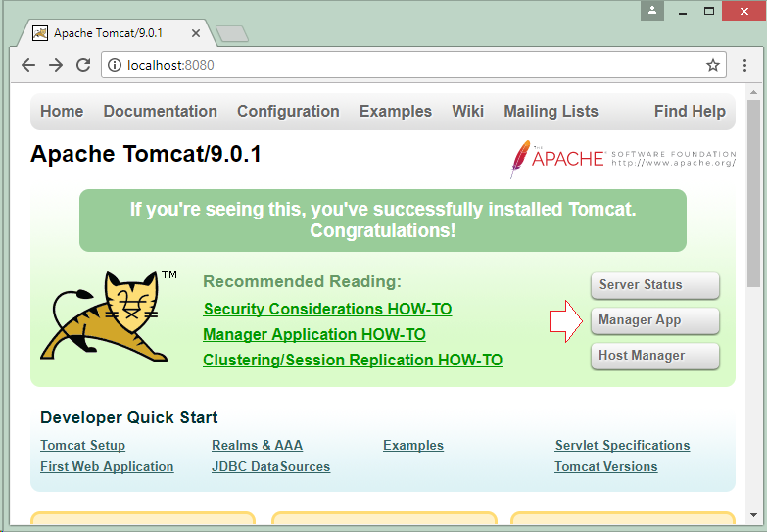The width and height of the screenshot is (767, 532).
Task: Go back with the browser back arrow
Action: tap(28, 65)
